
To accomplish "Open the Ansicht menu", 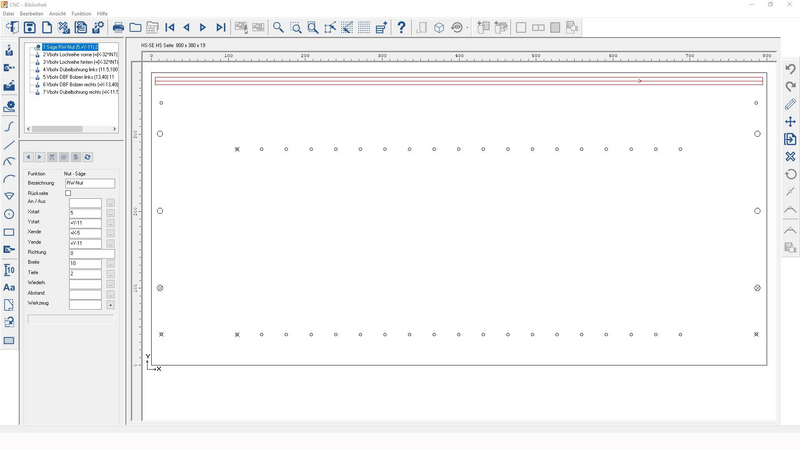I will (x=57, y=14).
